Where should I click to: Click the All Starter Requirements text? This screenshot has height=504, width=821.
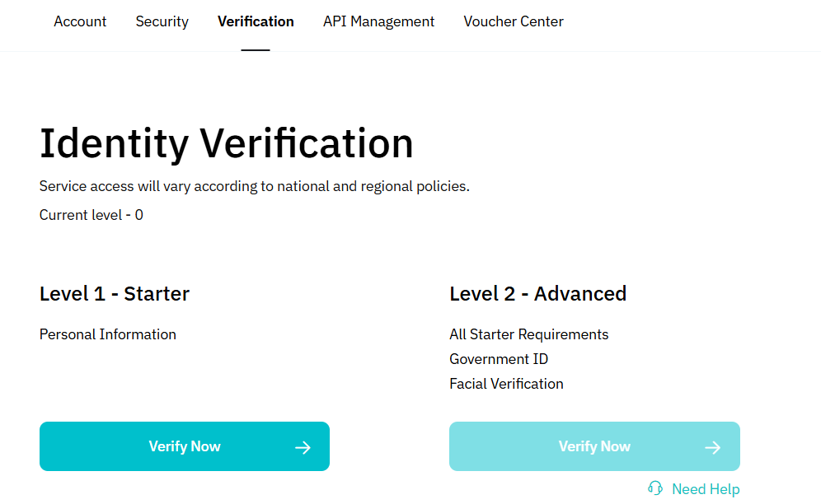[x=528, y=334]
